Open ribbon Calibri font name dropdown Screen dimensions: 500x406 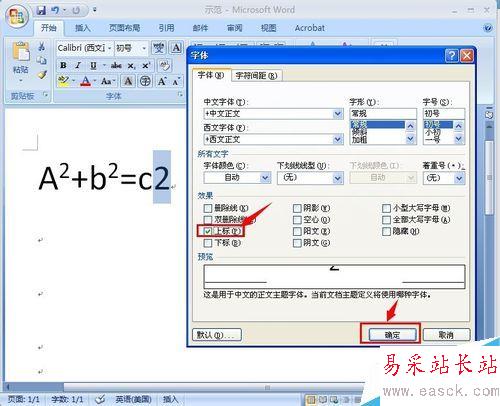tap(109, 48)
